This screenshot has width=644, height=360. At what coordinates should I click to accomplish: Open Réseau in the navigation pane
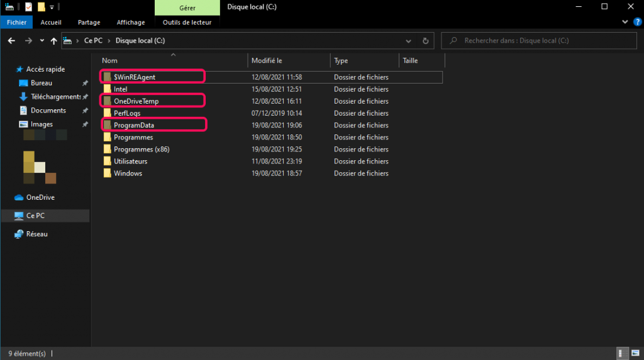(36, 234)
